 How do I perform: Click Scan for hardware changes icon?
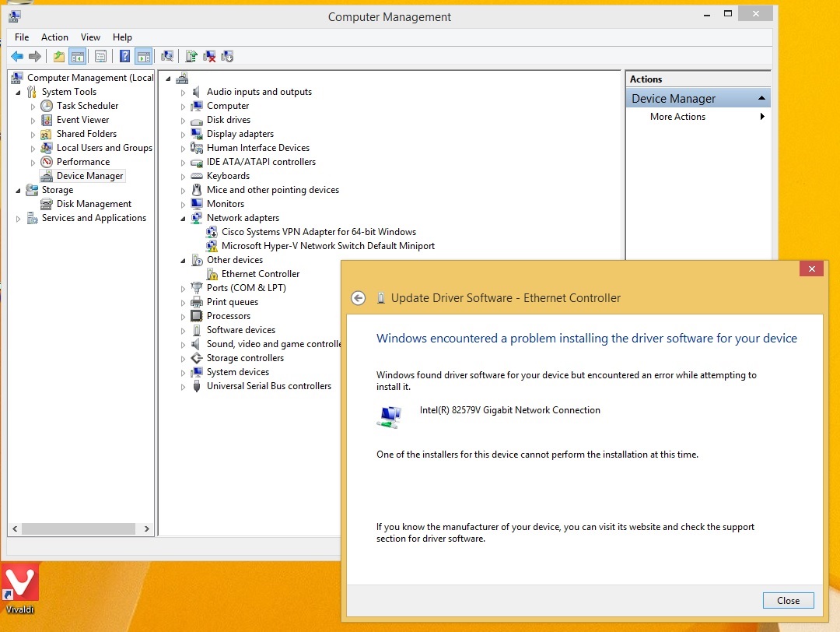point(167,56)
